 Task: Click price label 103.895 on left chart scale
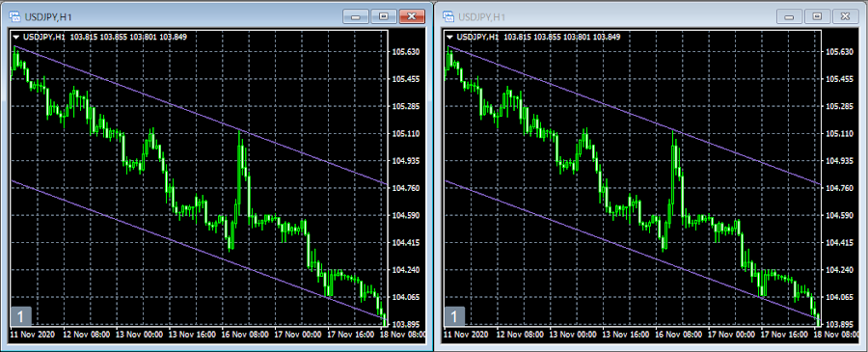pyautogui.click(x=405, y=324)
